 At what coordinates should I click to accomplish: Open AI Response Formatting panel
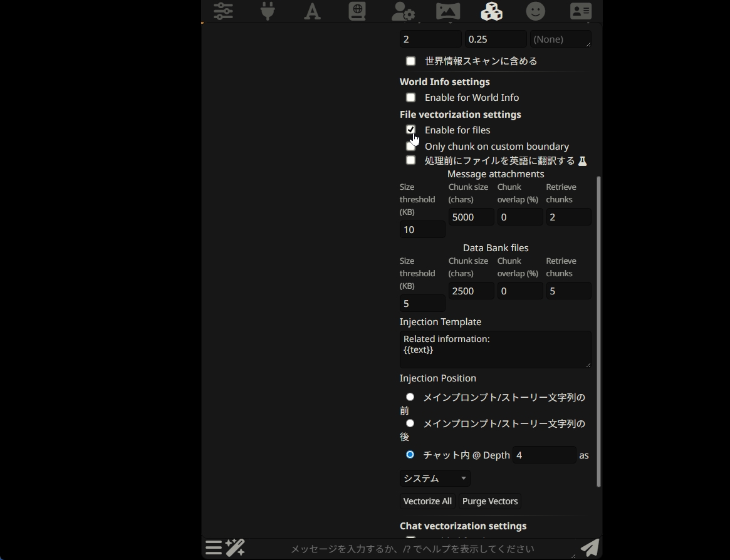point(312,11)
